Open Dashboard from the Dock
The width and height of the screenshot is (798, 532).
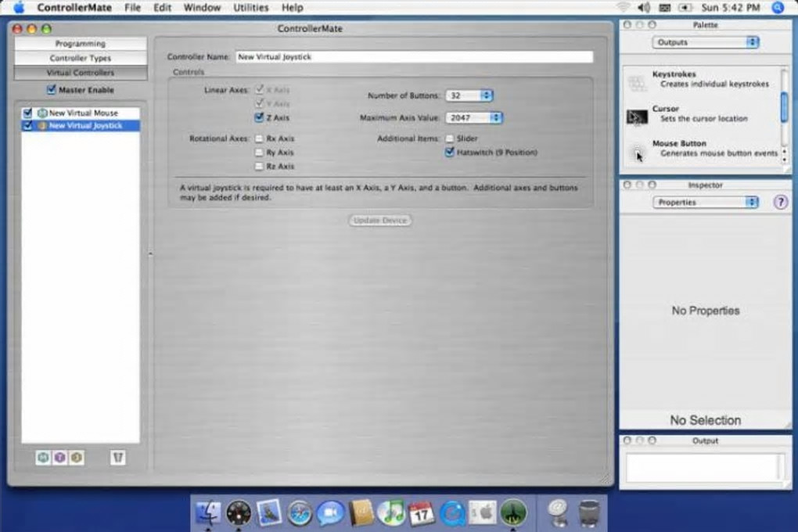click(238, 512)
